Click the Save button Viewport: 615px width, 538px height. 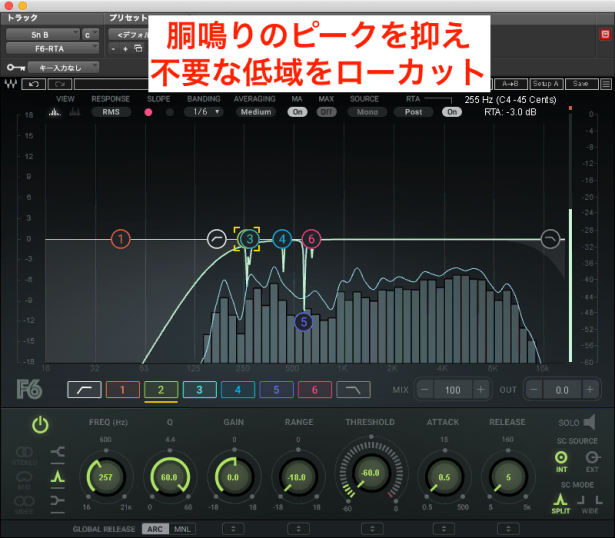click(x=581, y=84)
